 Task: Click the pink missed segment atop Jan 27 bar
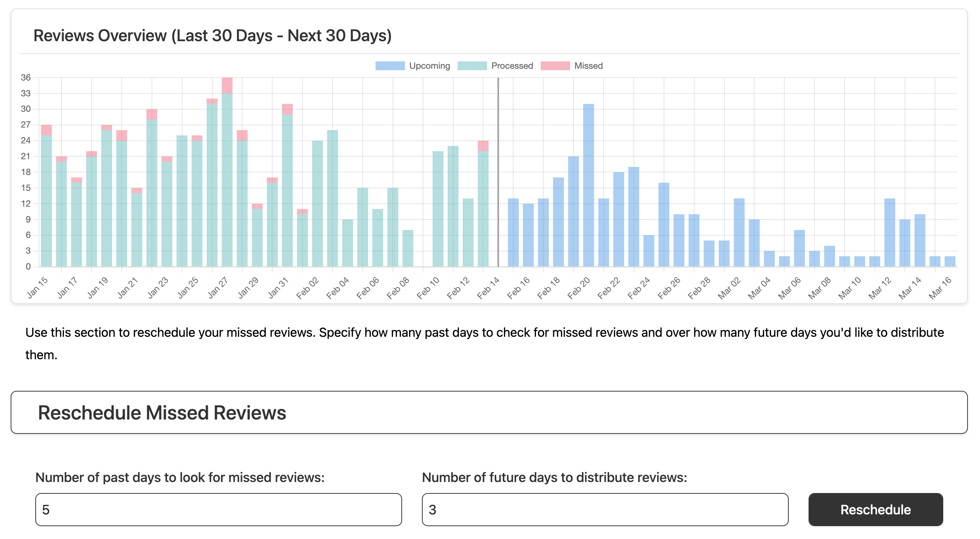click(227, 86)
